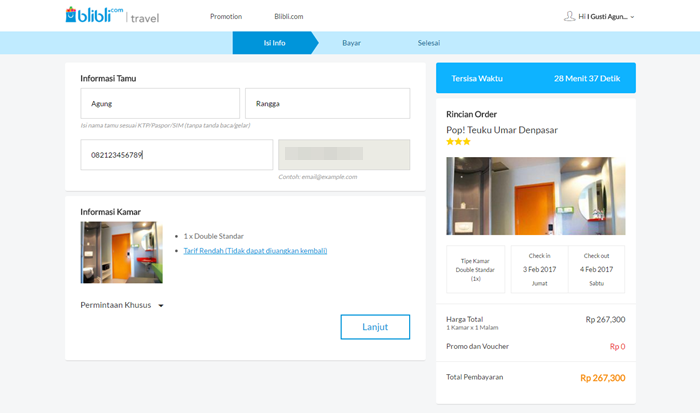Focus the phone number input field

click(176, 155)
